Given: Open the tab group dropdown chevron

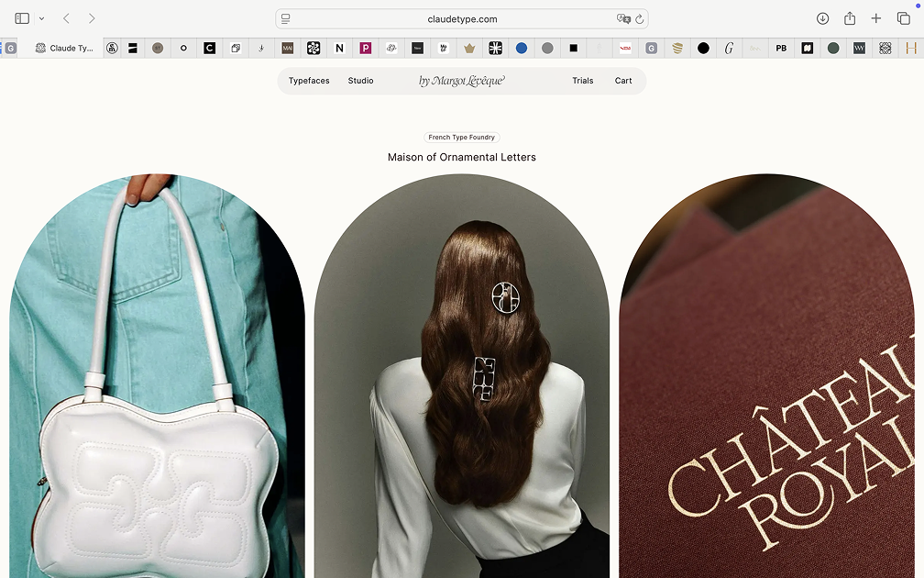Looking at the screenshot, I should (x=42, y=19).
